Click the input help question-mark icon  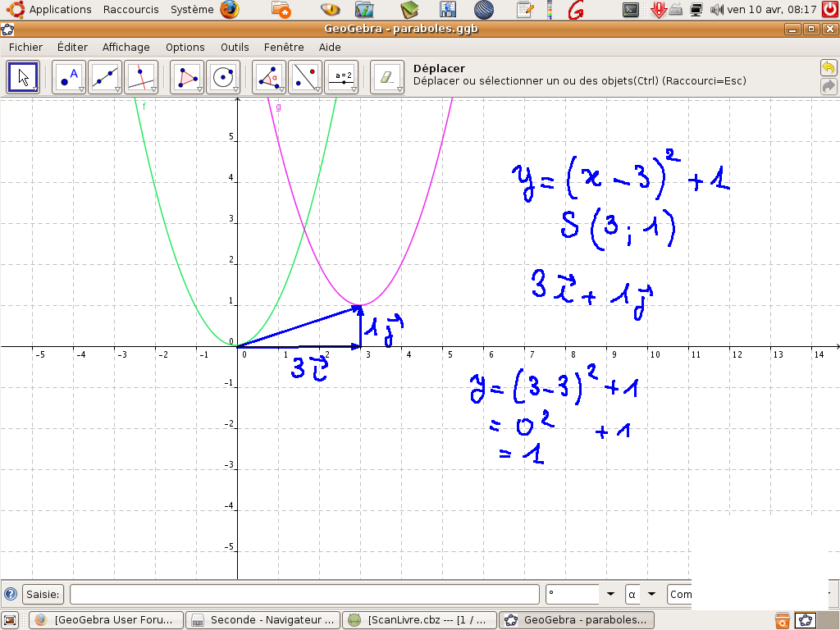coord(10,594)
